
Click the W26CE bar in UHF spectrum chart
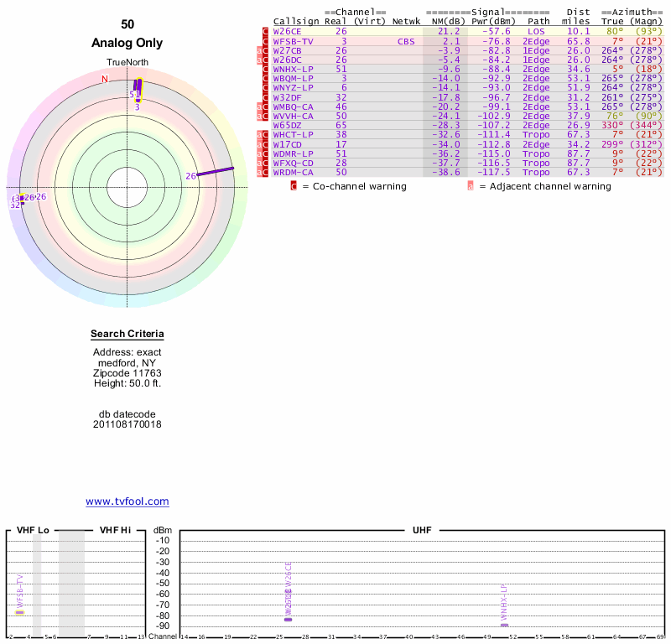tap(289, 618)
